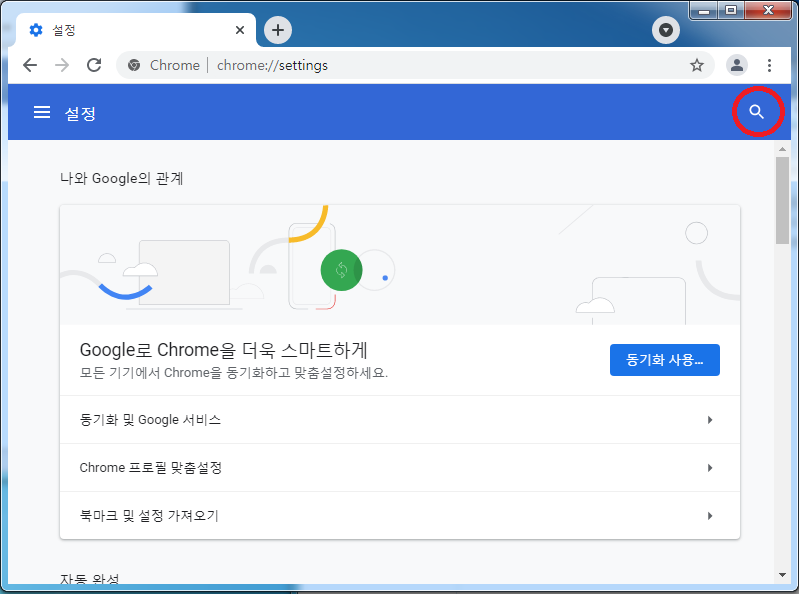The width and height of the screenshot is (799, 594).
Task: Click the Google로 Chrome을 더욱 스마트하게 title
Action: (223, 350)
